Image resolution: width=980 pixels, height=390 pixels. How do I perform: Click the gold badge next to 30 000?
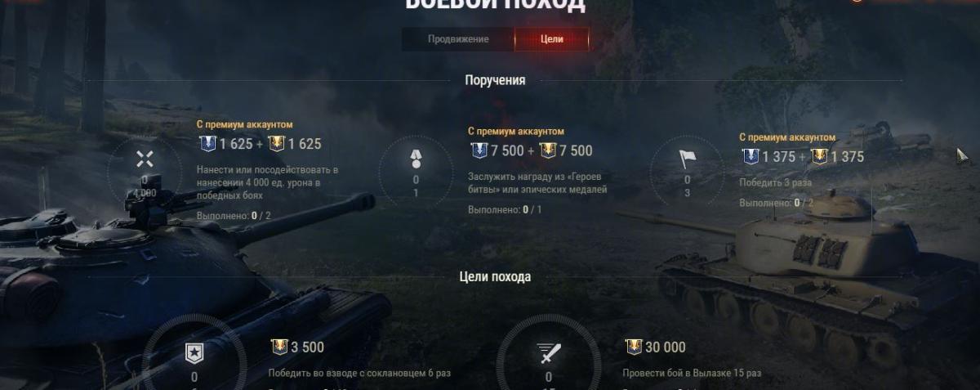point(633,347)
